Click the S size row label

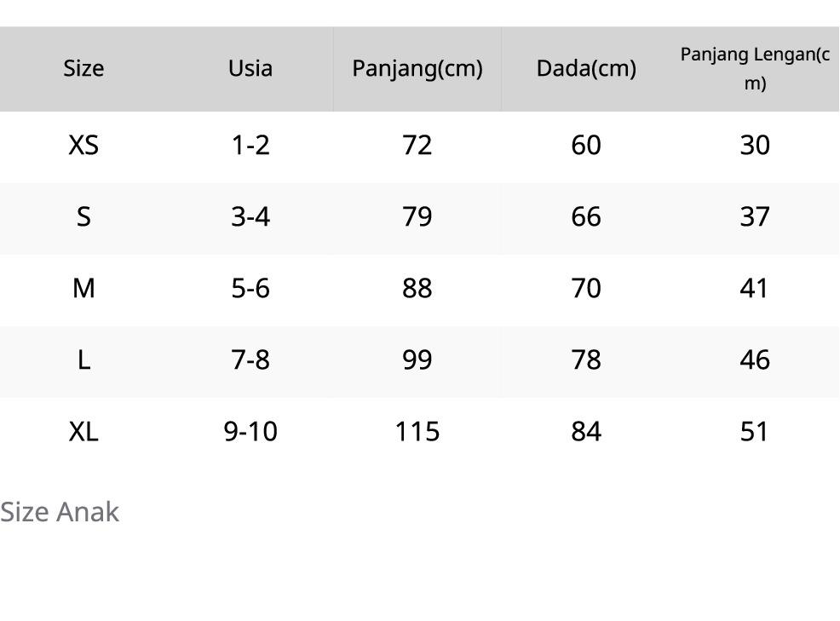pos(83,217)
